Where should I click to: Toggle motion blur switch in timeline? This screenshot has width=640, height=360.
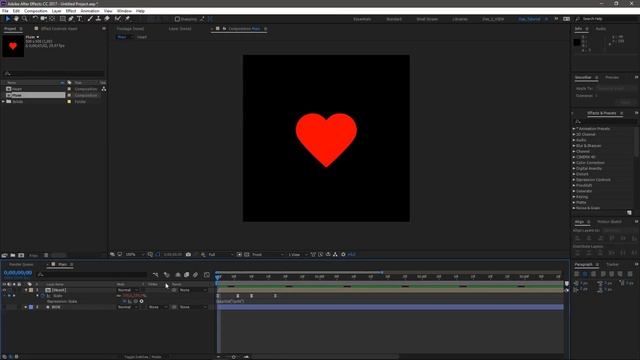(196, 275)
